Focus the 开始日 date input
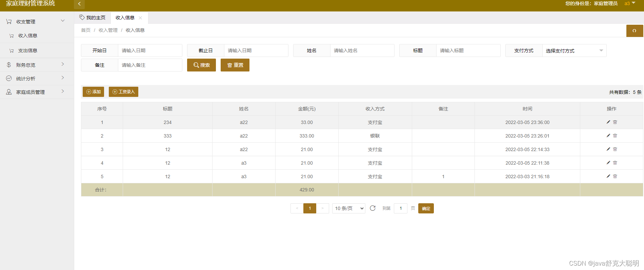This screenshot has height=270, width=644. [150, 50]
